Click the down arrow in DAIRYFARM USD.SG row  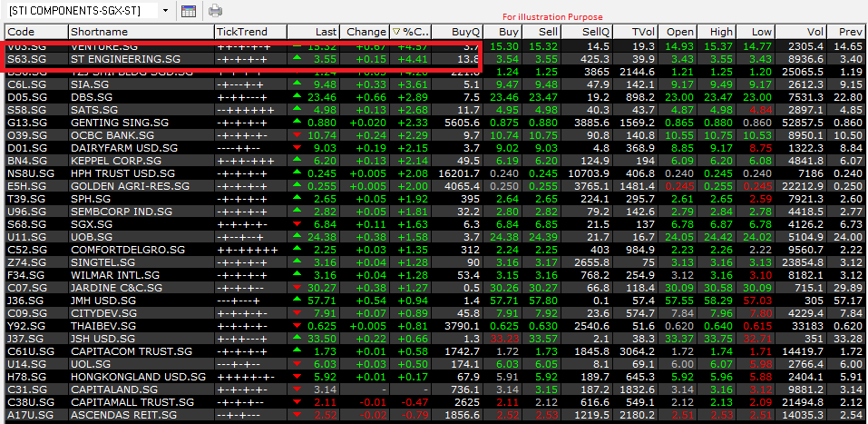(297, 147)
